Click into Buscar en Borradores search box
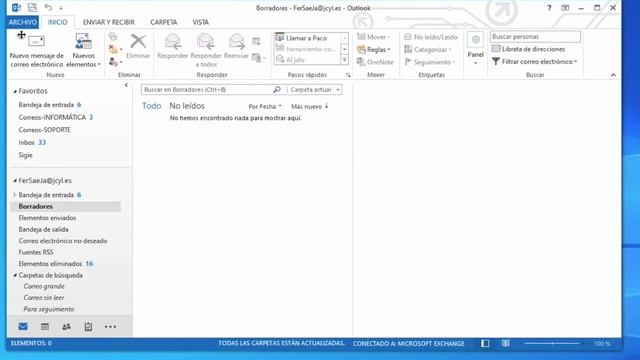 tap(207, 89)
